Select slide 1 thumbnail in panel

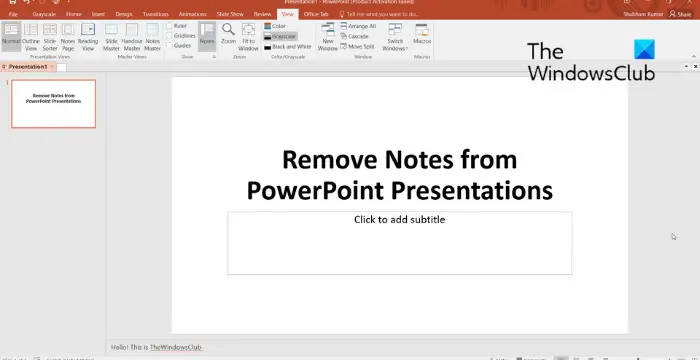click(x=54, y=104)
